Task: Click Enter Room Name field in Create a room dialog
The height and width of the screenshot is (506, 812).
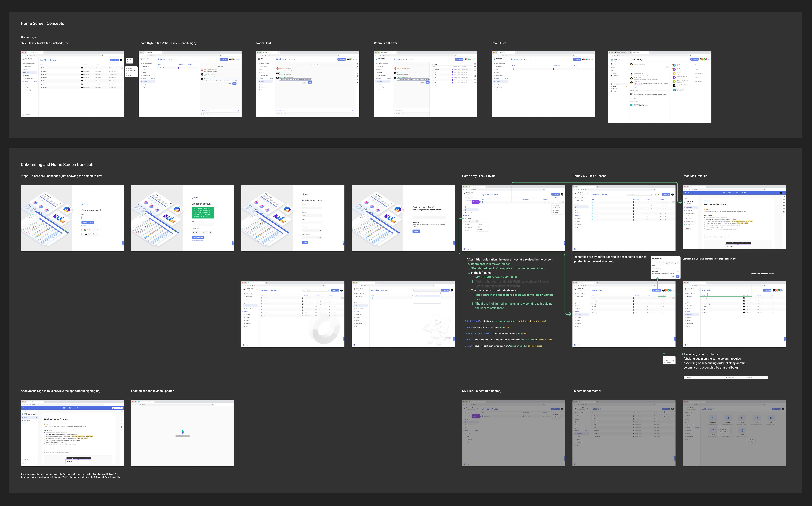Action: pyautogui.click(x=666, y=268)
